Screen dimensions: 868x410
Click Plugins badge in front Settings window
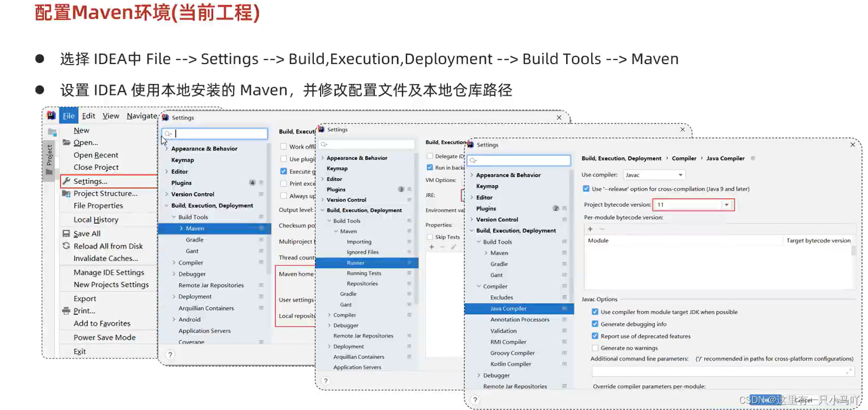click(x=556, y=208)
